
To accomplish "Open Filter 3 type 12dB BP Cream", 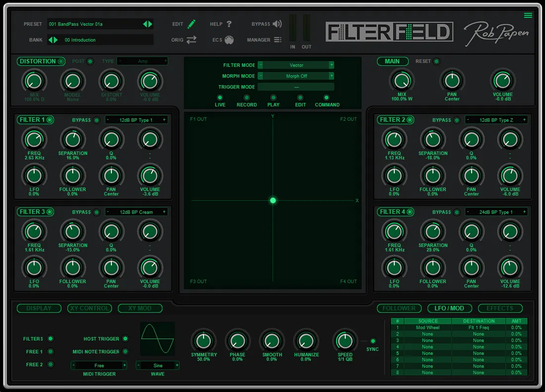I will tap(136, 212).
